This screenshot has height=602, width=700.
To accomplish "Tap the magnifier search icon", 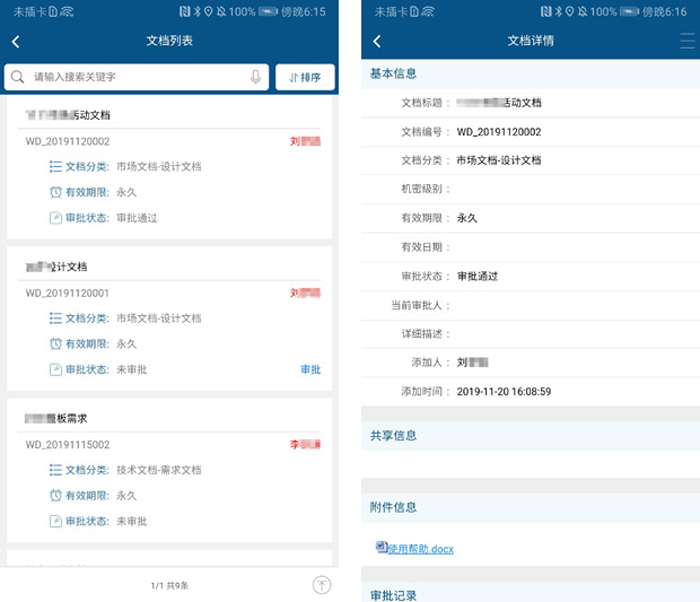I will pyautogui.click(x=18, y=77).
